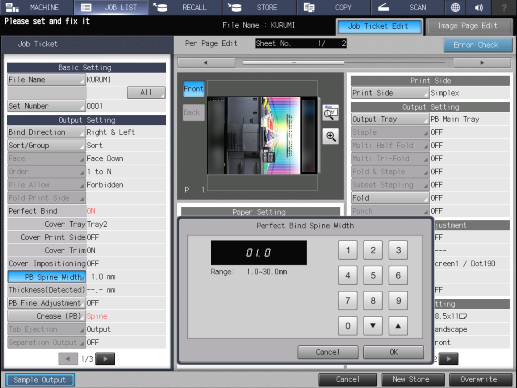Tap keypad digit 5
The width and height of the screenshot is (517, 388).
[373, 275]
